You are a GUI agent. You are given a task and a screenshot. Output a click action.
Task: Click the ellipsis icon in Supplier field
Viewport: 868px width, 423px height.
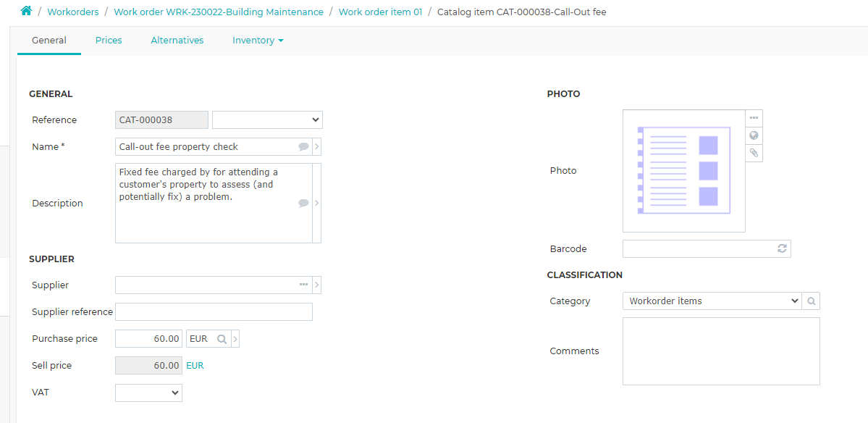pos(303,285)
